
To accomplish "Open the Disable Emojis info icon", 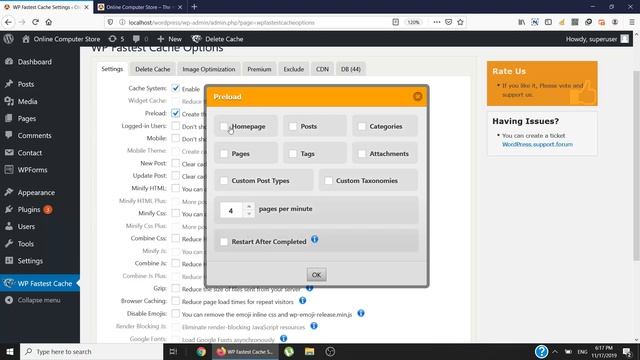I will click(x=361, y=313).
